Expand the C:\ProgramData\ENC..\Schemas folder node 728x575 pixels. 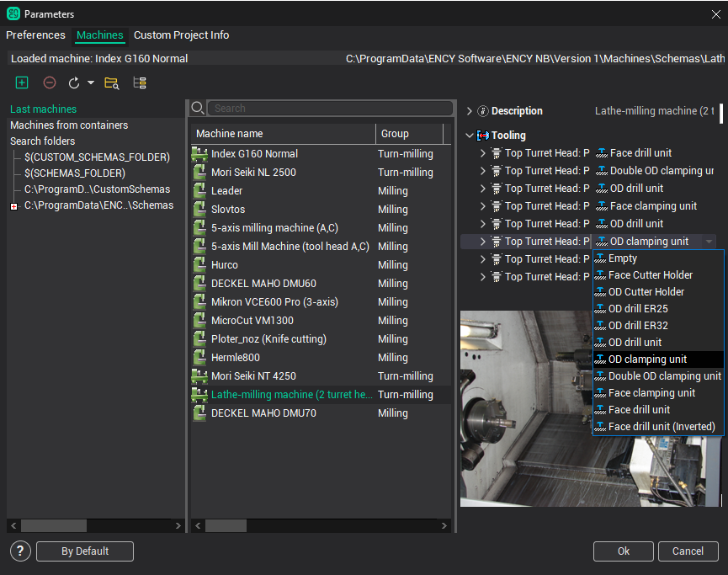(x=13, y=206)
